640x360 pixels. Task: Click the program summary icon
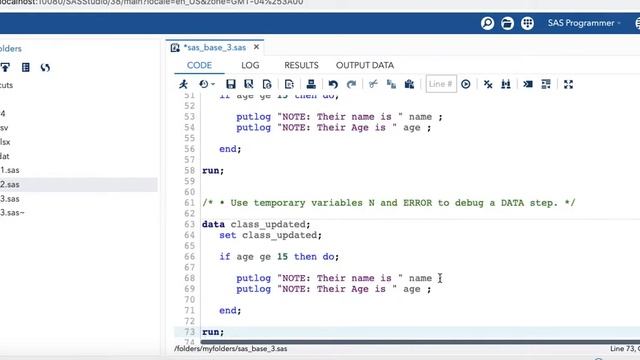click(267, 84)
